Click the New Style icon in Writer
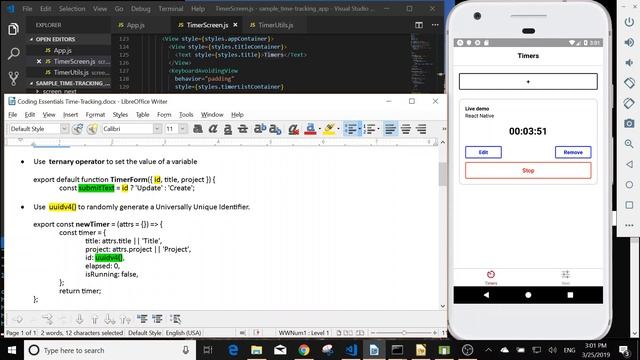Viewport: 640px width, 360px height. click(92, 129)
